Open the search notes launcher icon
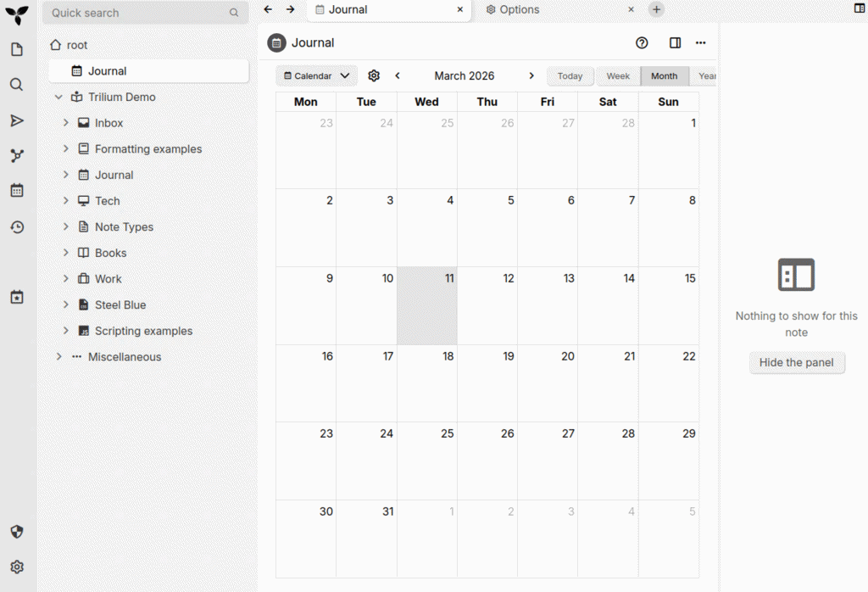 [17, 85]
